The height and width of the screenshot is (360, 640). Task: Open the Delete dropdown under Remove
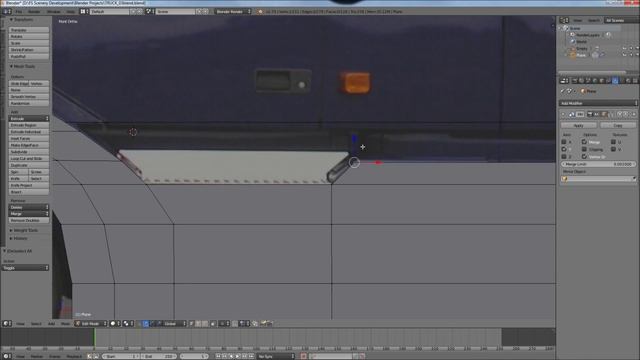29,207
